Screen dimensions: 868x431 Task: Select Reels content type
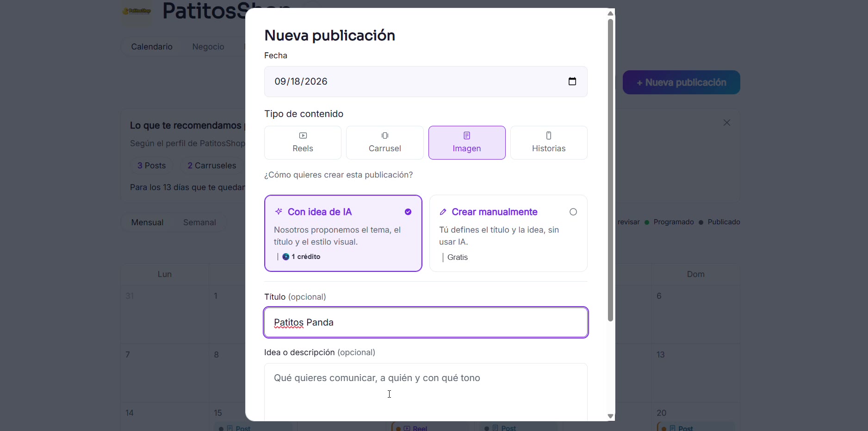pos(303,142)
